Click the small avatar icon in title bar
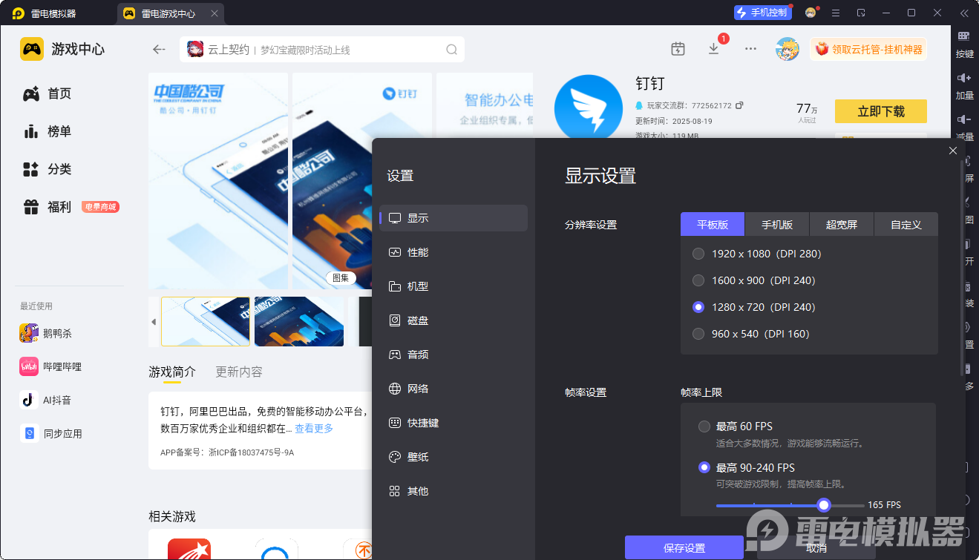Image resolution: width=979 pixels, height=560 pixels. pyautogui.click(x=811, y=13)
